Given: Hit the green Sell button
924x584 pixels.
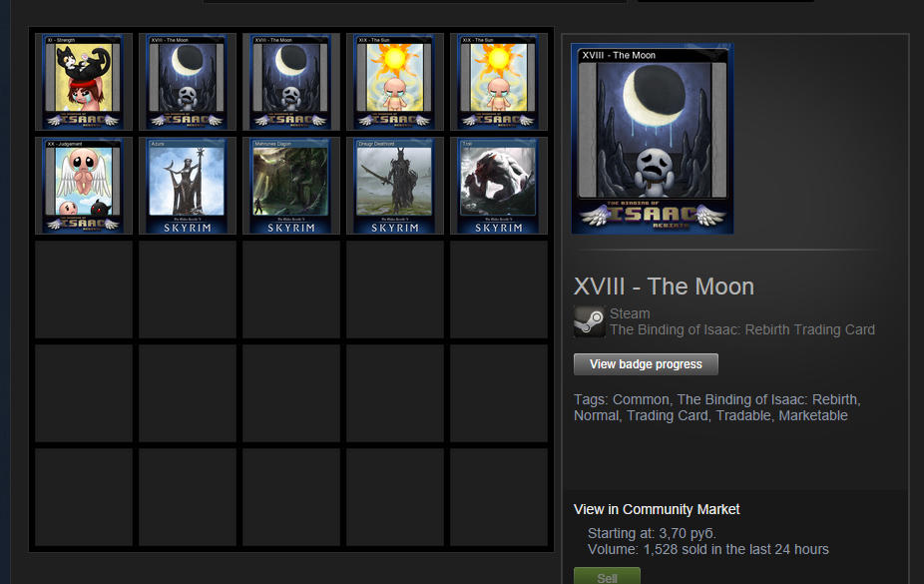Looking at the screenshot, I should (607, 576).
